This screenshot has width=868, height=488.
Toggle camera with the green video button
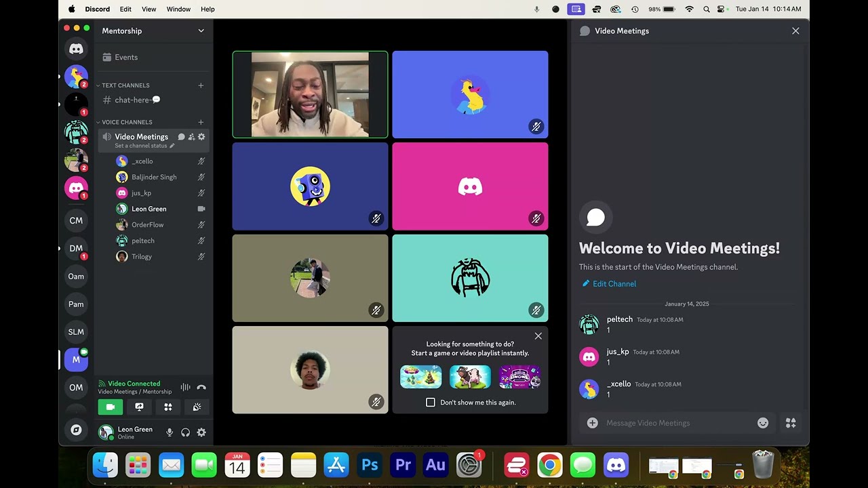(110, 407)
